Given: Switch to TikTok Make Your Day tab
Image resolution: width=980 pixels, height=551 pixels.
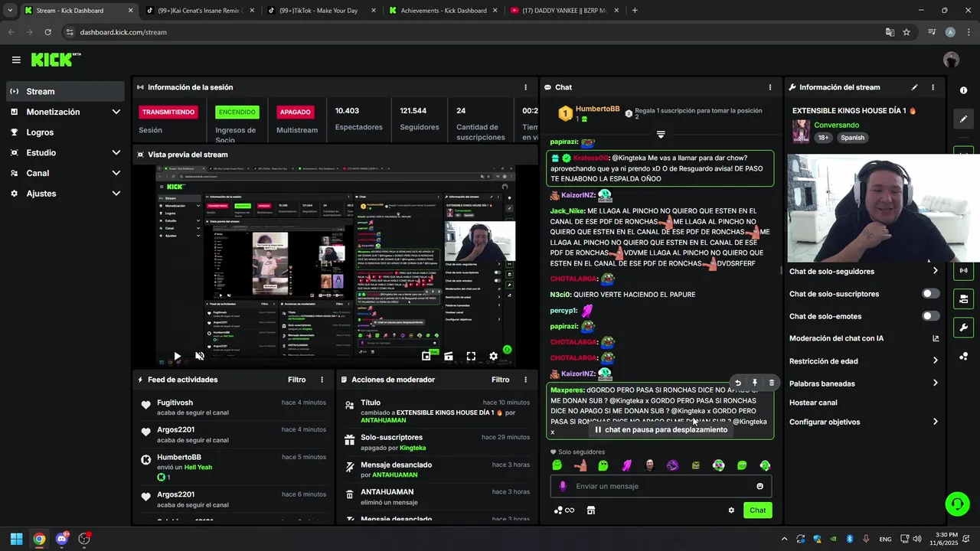Looking at the screenshot, I should click(322, 11).
